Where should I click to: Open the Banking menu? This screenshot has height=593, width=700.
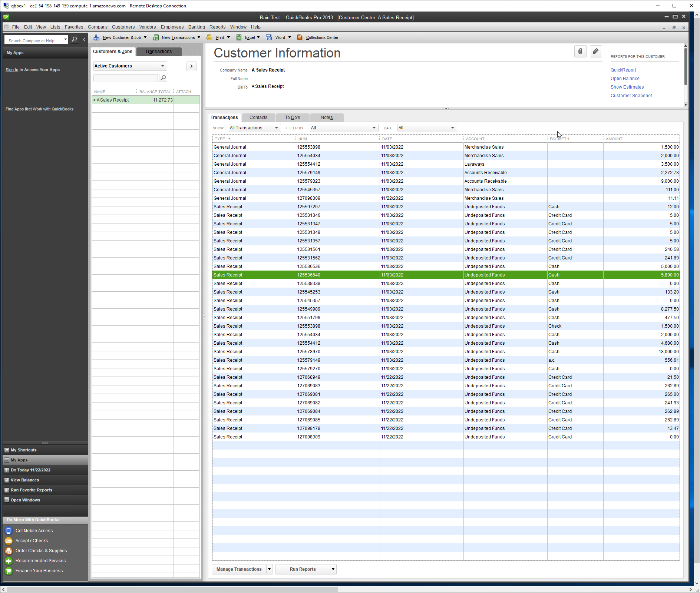(x=197, y=27)
